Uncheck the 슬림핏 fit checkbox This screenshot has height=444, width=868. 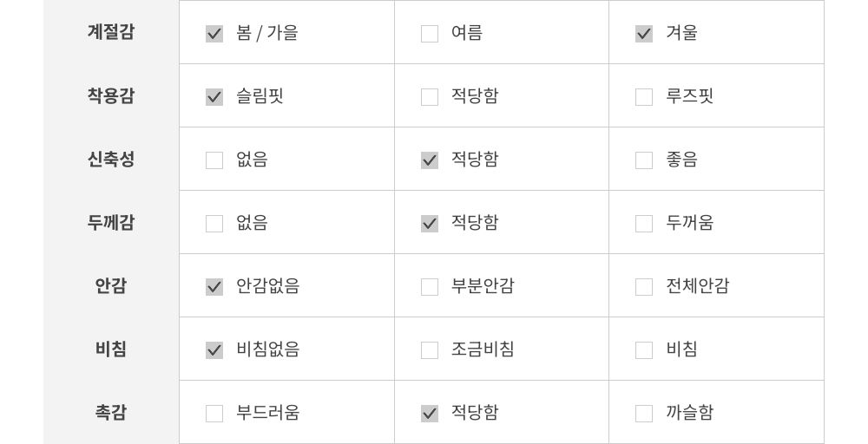pyautogui.click(x=214, y=97)
